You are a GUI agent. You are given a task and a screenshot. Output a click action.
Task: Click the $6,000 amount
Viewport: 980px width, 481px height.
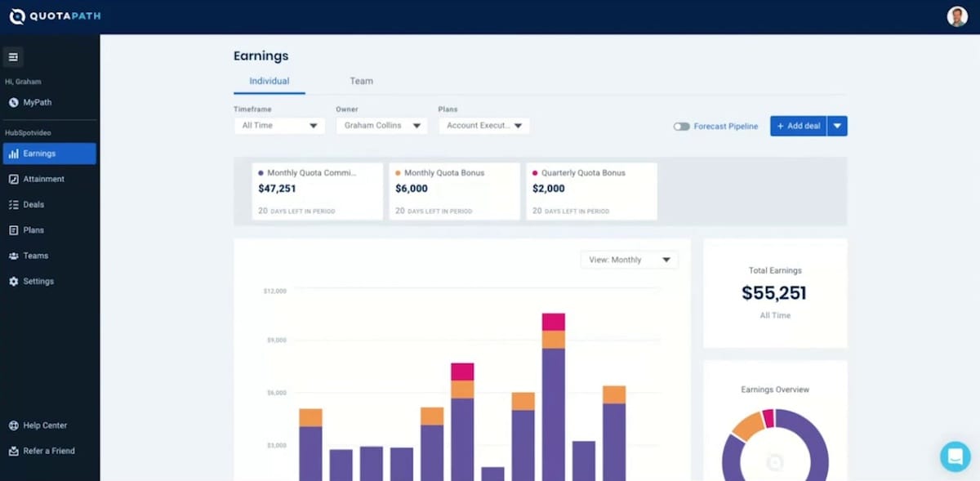point(412,189)
